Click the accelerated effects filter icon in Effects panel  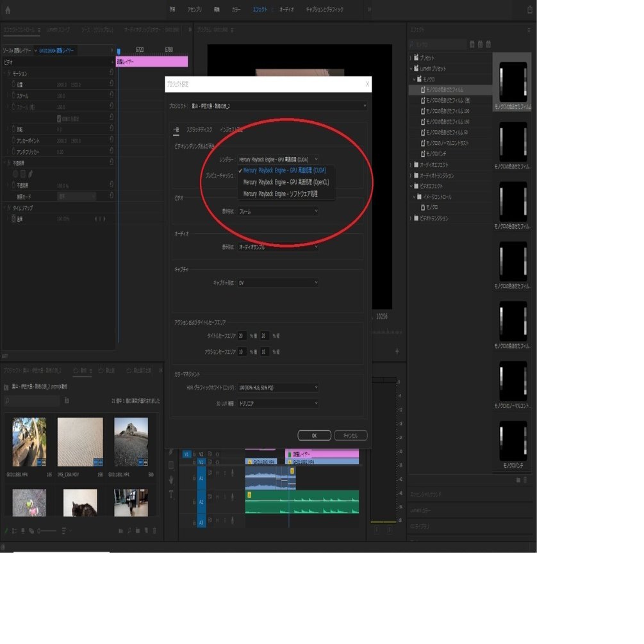click(472, 44)
